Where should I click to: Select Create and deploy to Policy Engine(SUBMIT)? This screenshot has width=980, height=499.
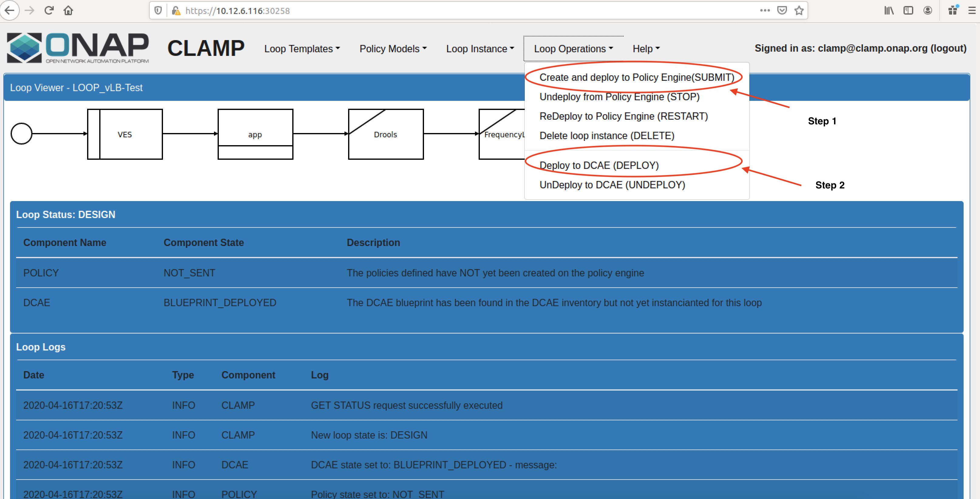(x=636, y=77)
